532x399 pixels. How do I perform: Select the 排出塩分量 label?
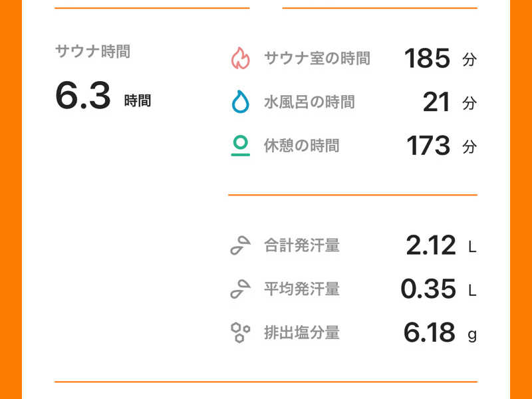(x=301, y=332)
